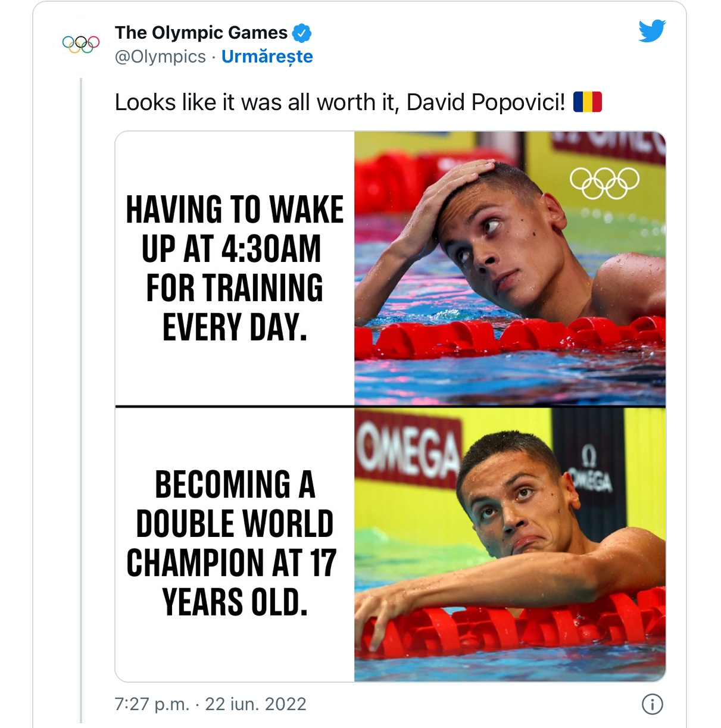
Task: Open The Olympic Games profile name
Action: (x=201, y=33)
